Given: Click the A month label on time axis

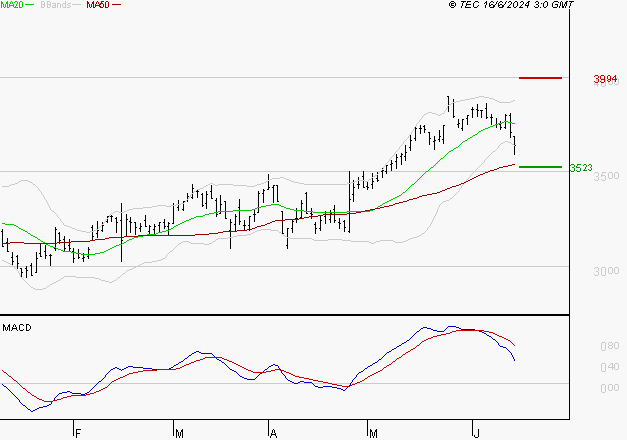Looking at the screenshot, I should click(x=274, y=433).
